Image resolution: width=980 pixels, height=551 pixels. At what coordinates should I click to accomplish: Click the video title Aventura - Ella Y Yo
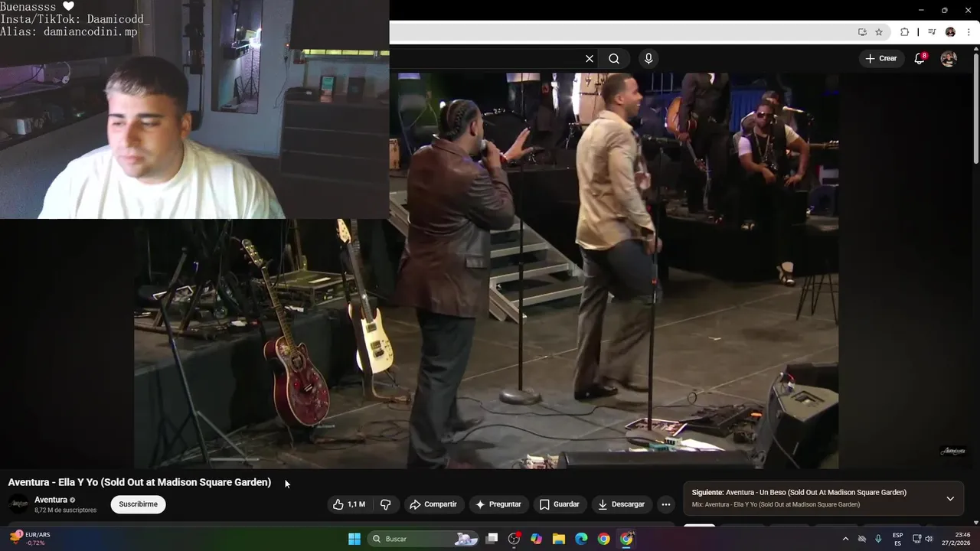[139, 482]
